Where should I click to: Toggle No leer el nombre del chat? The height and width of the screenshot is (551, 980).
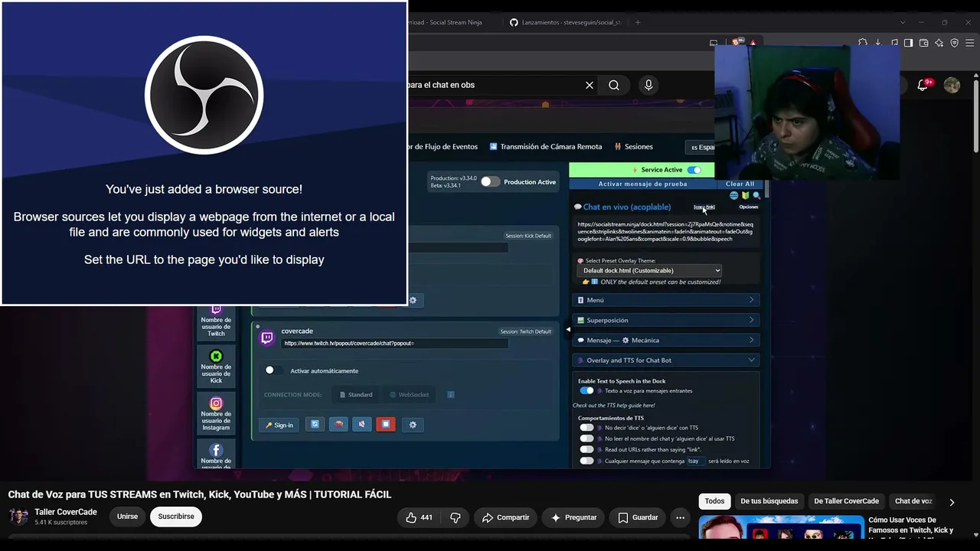click(x=586, y=439)
